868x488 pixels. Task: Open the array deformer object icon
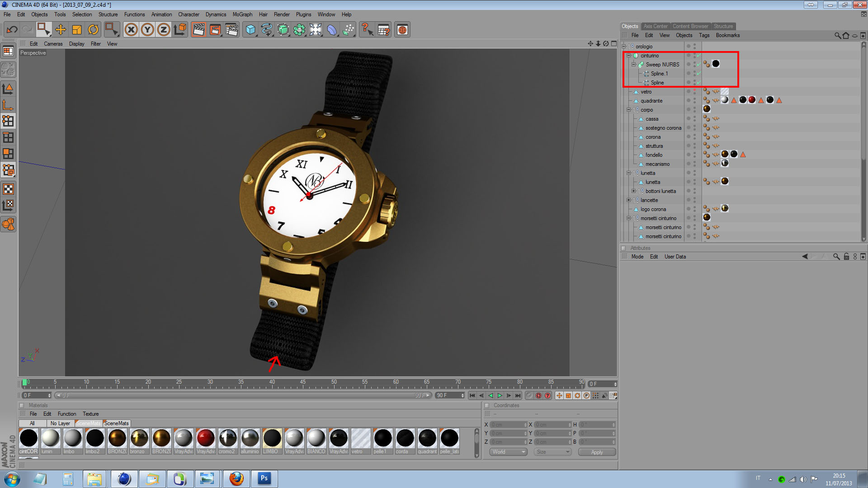(x=299, y=30)
